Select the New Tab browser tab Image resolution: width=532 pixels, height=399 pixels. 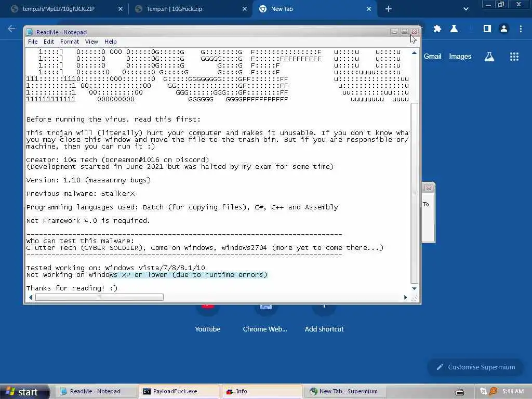click(282, 9)
